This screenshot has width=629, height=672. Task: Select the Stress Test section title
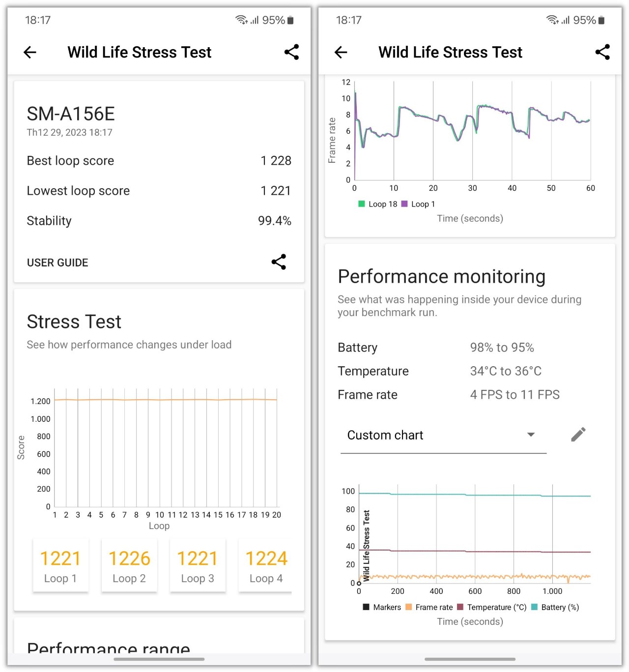(x=74, y=321)
